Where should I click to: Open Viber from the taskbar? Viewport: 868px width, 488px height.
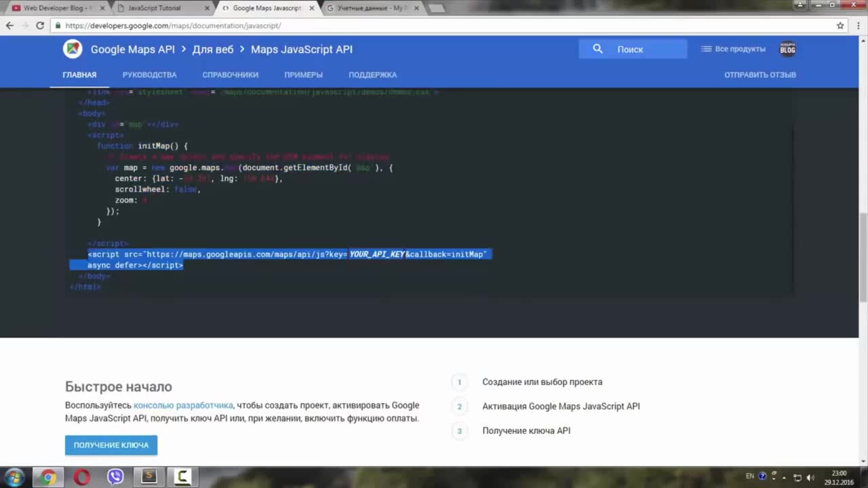(x=115, y=477)
